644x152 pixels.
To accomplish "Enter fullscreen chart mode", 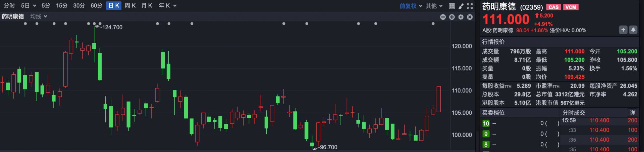I will pyautogui.click(x=470, y=6).
